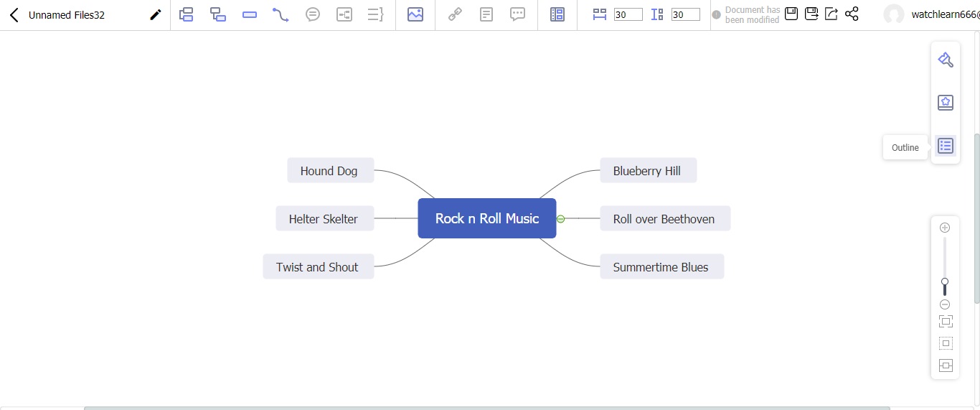980x410 pixels.
Task: Select the Summertime Blues topic node
Action: [x=661, y=267]
